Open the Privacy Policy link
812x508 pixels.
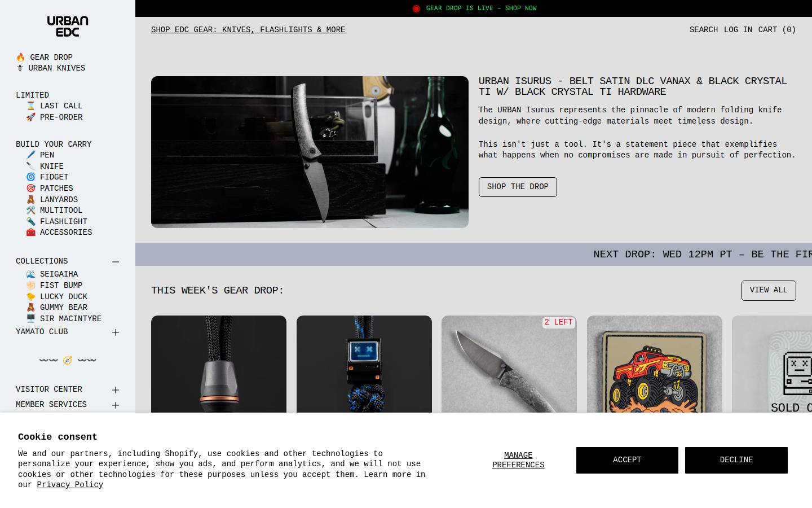coord(70,485)
